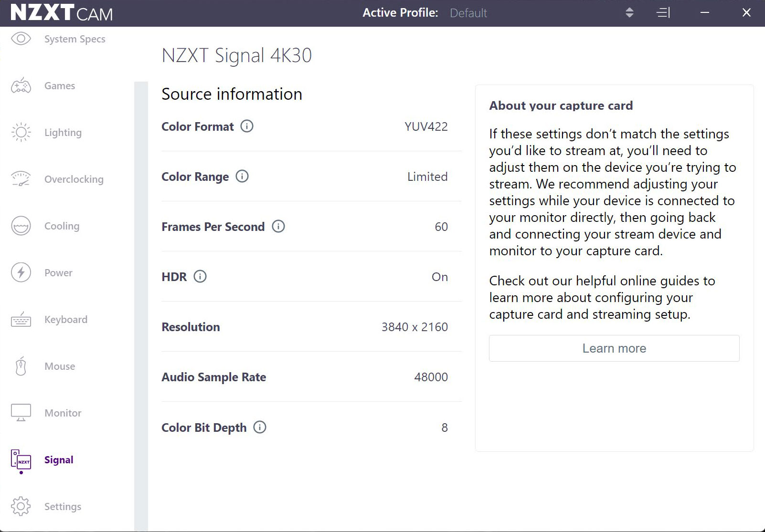
Task: Click the Learn more button
Action: click(x=614, y=348)
